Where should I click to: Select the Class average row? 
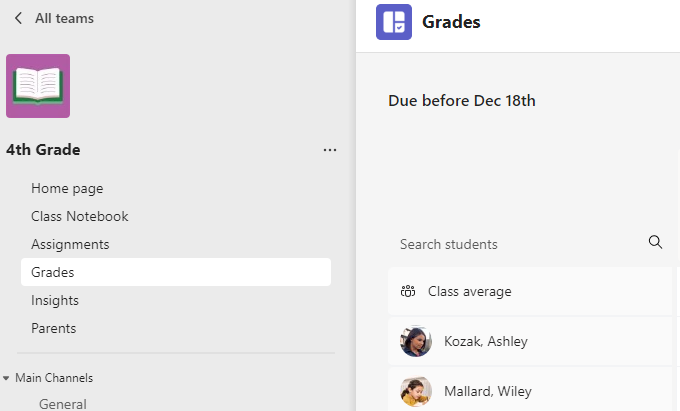click(x=530, y=291)
